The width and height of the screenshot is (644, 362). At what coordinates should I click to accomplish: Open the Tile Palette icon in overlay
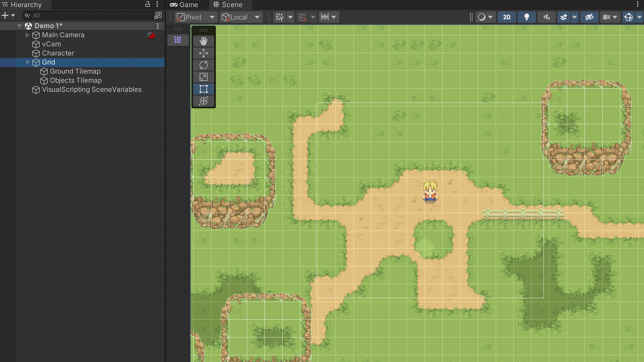point(177,40)
